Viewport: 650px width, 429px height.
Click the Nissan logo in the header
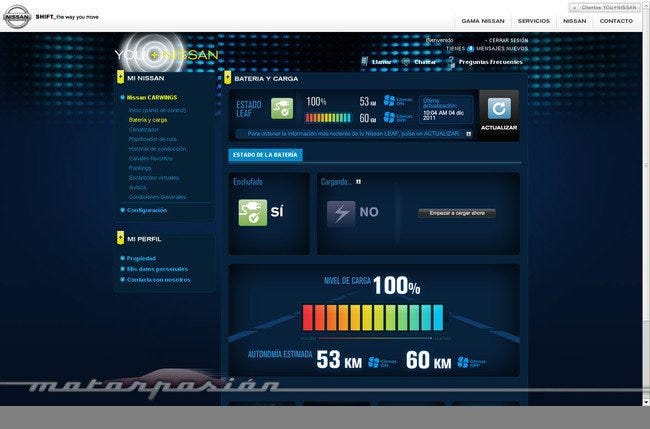click(x=17, y=17)
